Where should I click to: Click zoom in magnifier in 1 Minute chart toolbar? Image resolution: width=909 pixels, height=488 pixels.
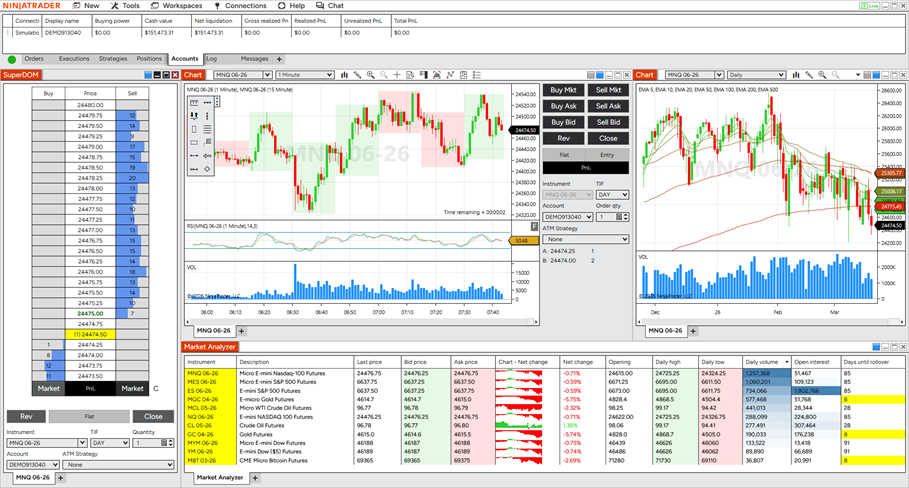click(x=370, y=75)
